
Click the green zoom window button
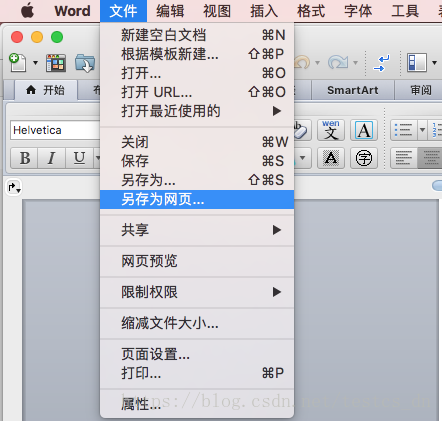pos(57,37)
